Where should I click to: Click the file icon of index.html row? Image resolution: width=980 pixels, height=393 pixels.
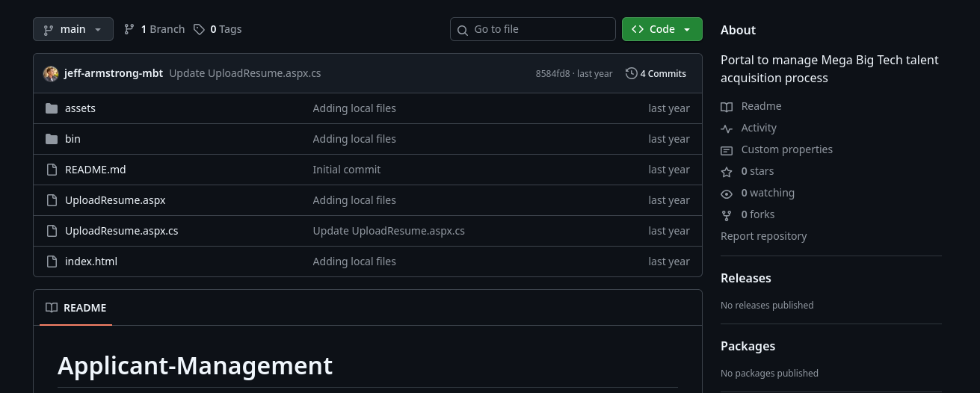pyautogui.click(x=52, y=262)
